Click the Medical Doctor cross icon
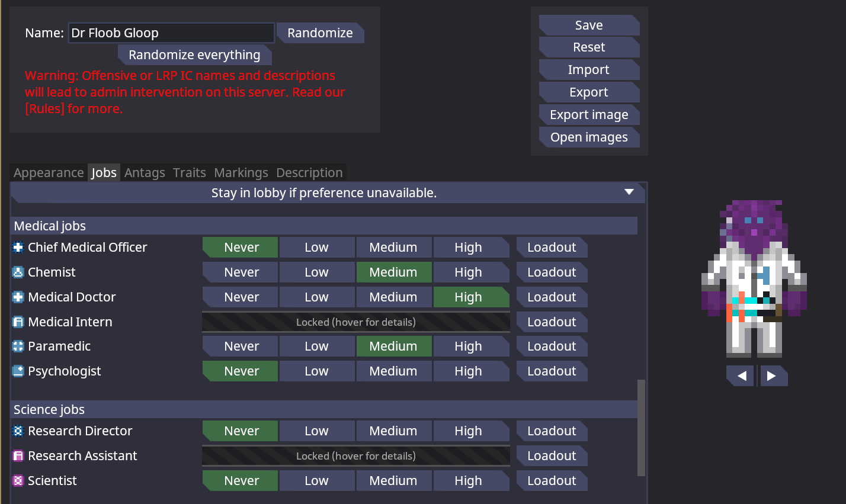 pyautogui.click(x=18, y=297)
